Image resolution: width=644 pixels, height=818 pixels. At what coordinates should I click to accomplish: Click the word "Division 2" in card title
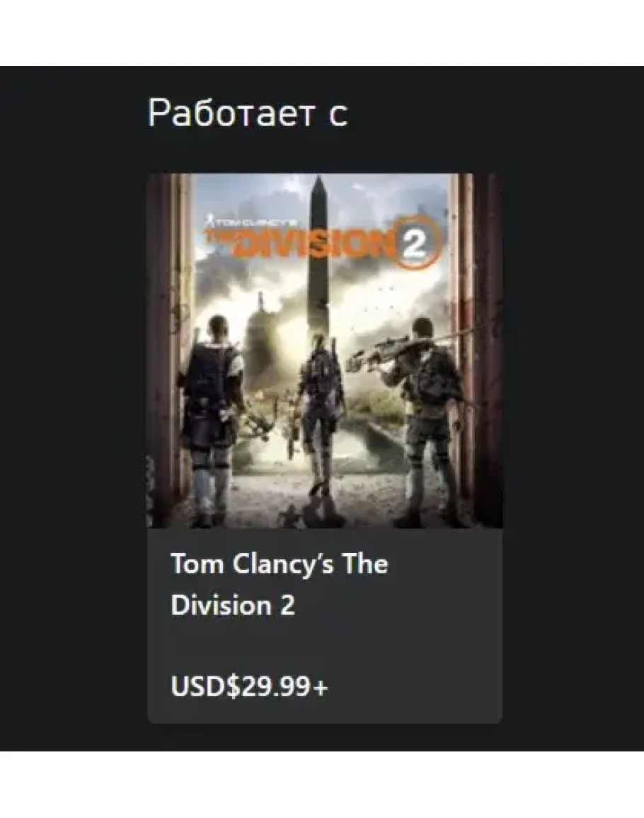(233, 605)
